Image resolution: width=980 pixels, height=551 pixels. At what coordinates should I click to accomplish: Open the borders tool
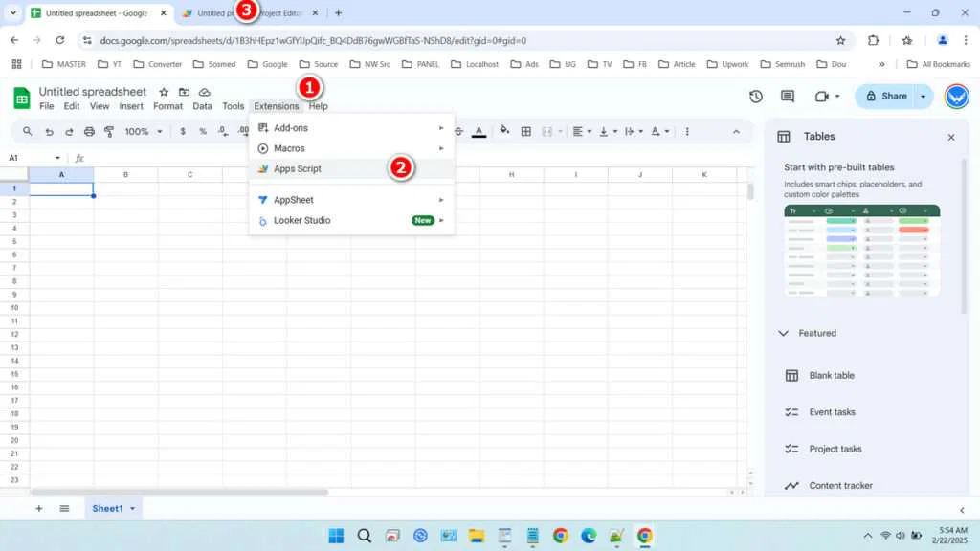point(525,130)
